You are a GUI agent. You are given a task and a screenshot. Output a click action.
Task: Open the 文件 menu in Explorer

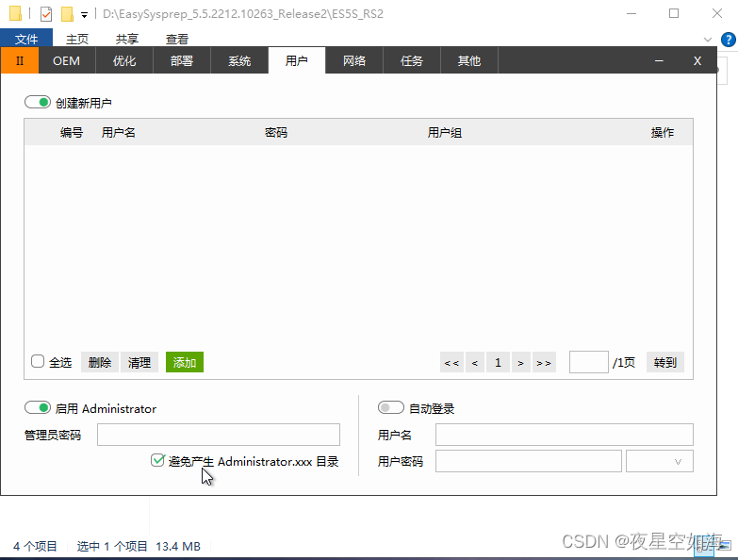tap(26, 39)
